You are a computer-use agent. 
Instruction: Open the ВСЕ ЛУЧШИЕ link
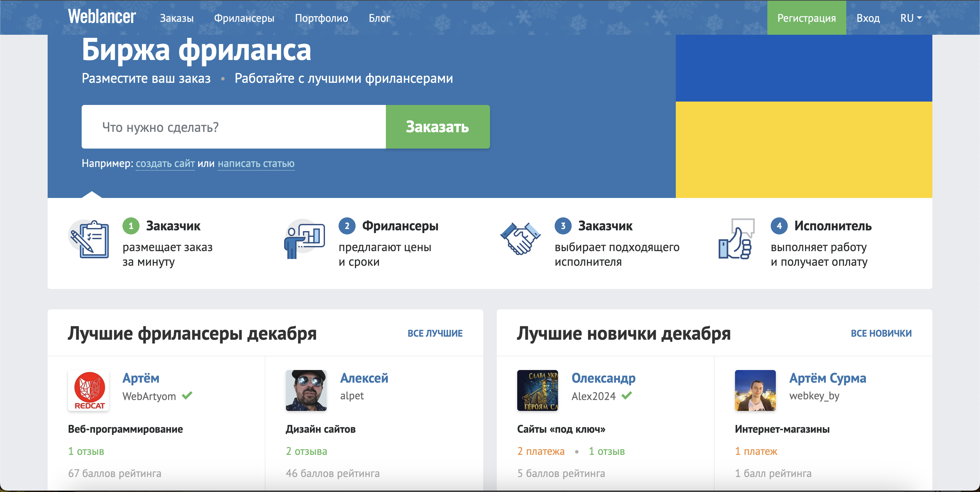coord(435,333)
